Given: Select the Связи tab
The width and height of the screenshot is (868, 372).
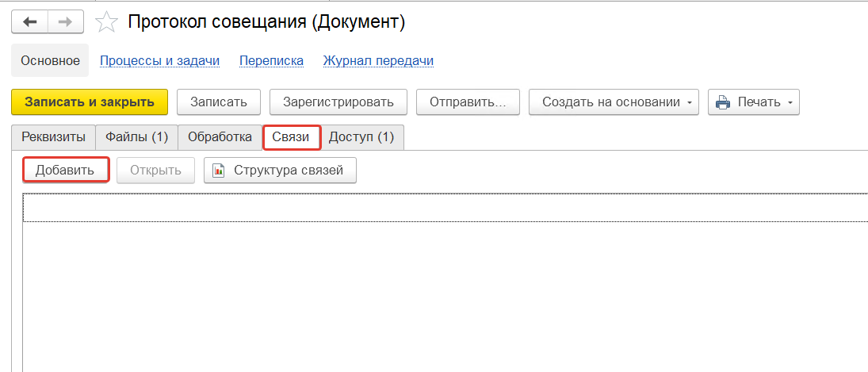Looking at the screenshot, I should click(x=291, y=136).
